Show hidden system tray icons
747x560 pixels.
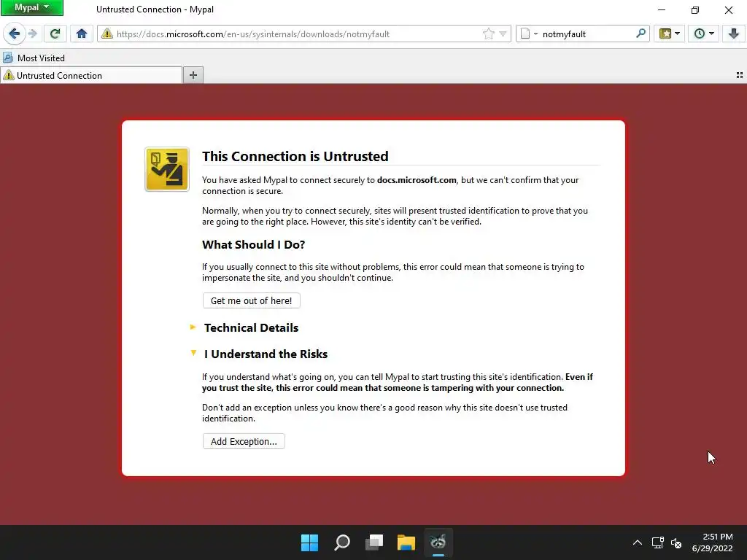[638, 542]
